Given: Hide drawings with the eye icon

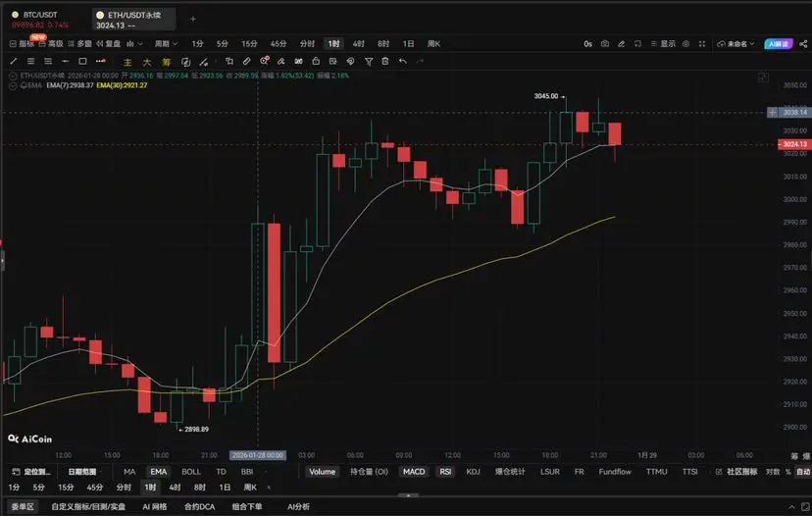Looking at the screenshot, I should [x=350, y=61].
